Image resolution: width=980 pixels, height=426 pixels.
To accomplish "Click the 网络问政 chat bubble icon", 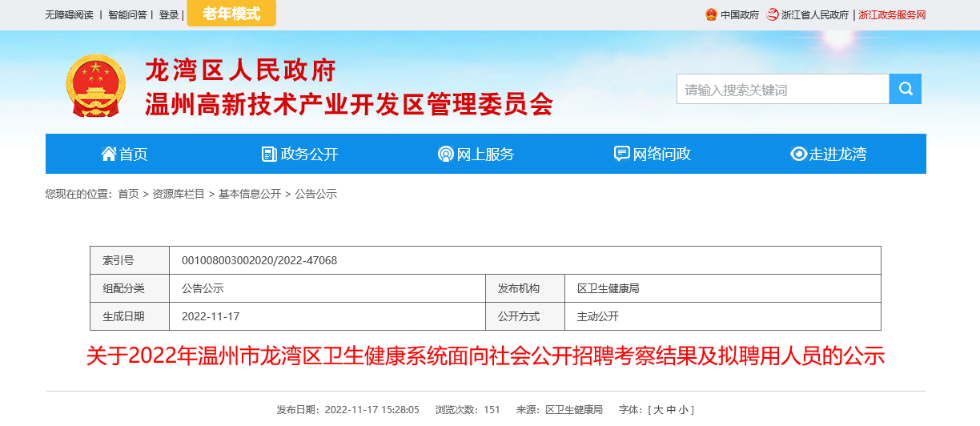I will (621, 154).
